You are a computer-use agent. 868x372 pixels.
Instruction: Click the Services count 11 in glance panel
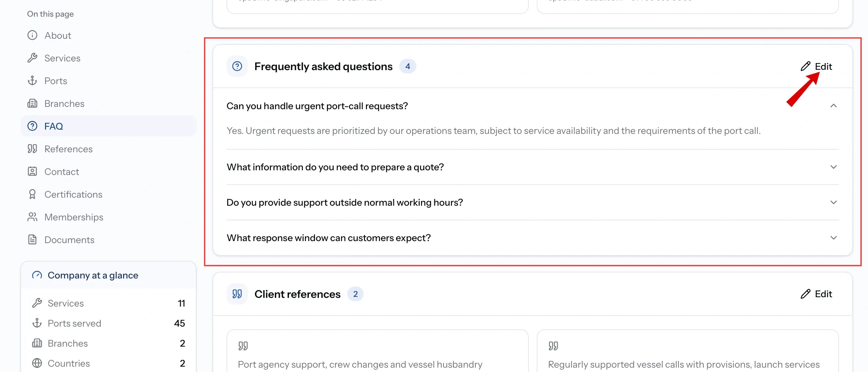[181, 303]
